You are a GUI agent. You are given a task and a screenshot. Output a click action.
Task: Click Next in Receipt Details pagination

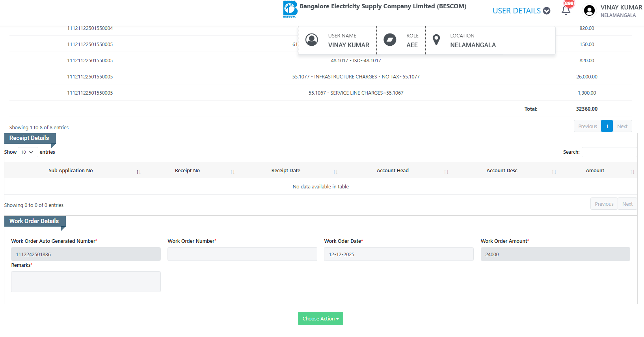pos(627,204)
